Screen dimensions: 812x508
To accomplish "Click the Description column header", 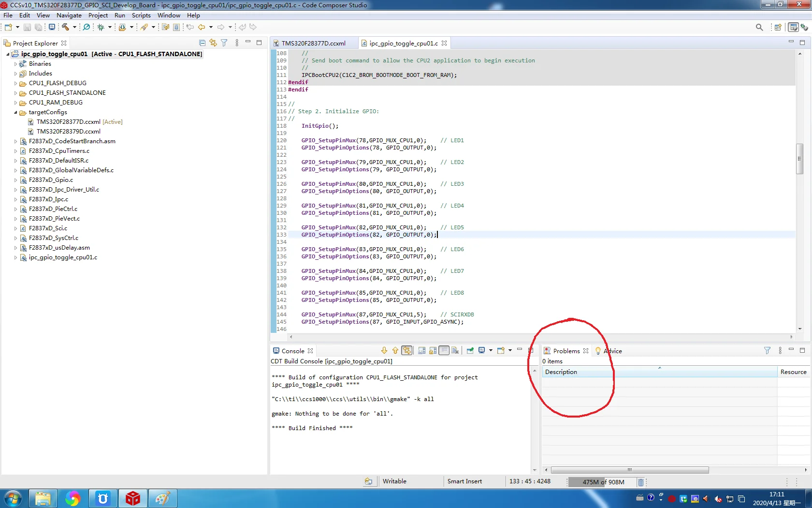I will tap(659, 372).
